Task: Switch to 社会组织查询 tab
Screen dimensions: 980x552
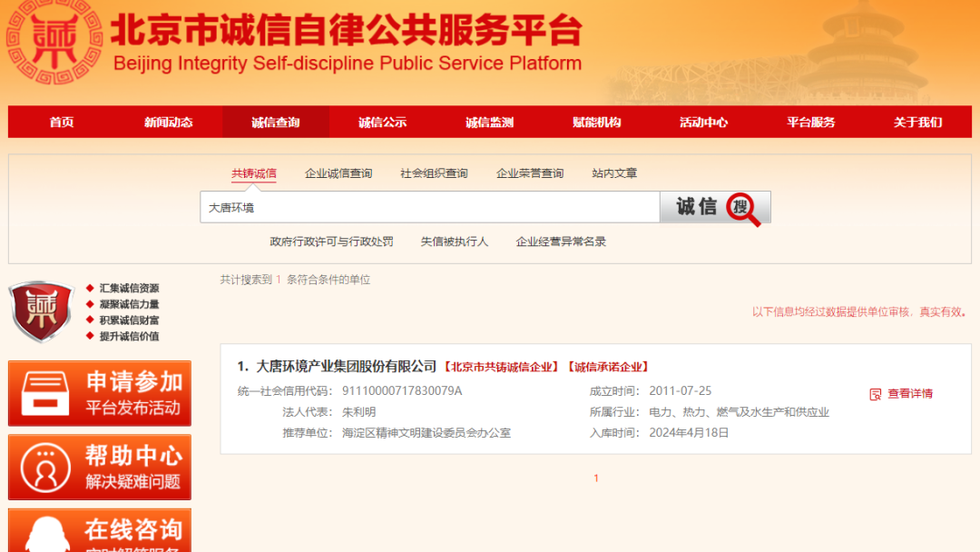Action: coord(434,173)
